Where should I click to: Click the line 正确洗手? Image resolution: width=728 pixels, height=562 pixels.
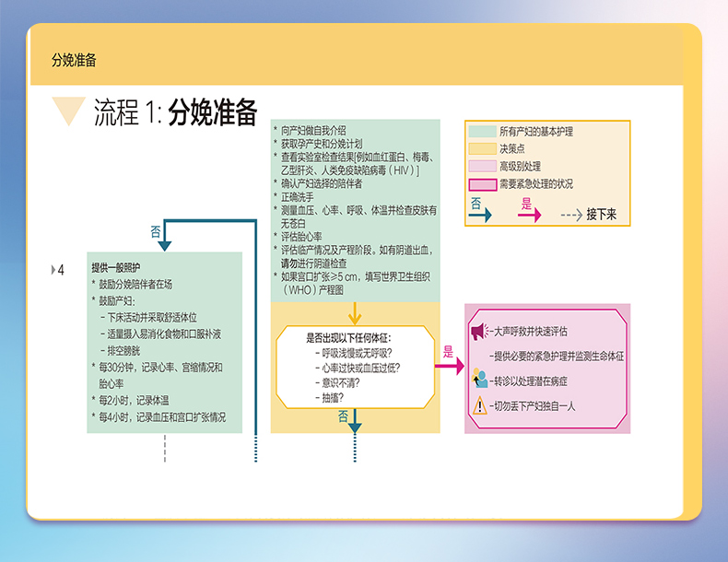(x=297, y=197)
